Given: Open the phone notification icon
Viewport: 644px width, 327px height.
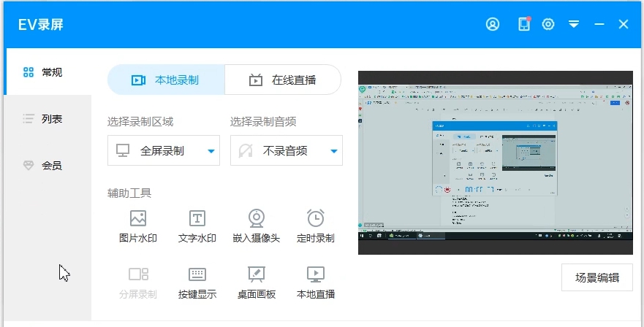Looking at the screenshot, I should pyautogui.click(x=524, y=24).
